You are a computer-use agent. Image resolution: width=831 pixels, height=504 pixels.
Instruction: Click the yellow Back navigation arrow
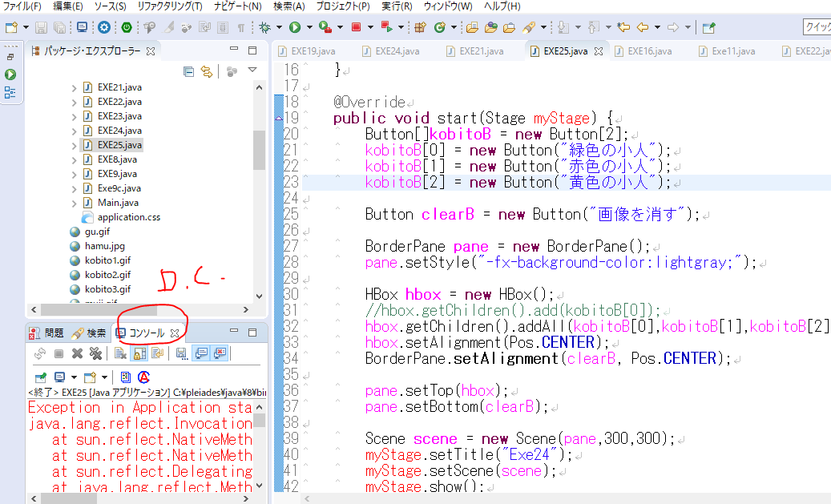(x=643, y=27)
